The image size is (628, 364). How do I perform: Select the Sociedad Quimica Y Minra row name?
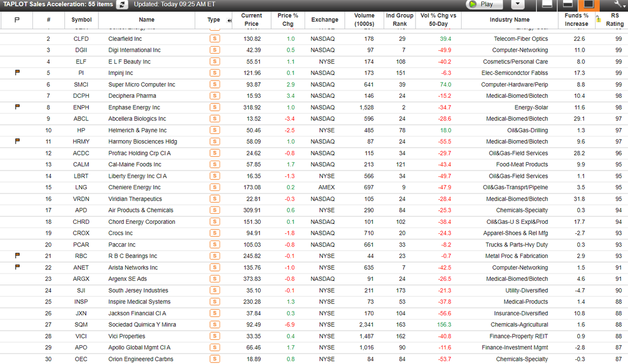click(142, 325)
